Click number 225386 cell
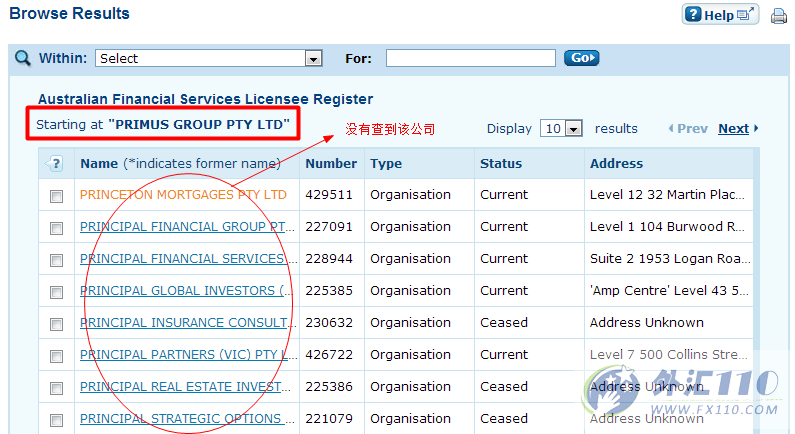 coord(329,386)
